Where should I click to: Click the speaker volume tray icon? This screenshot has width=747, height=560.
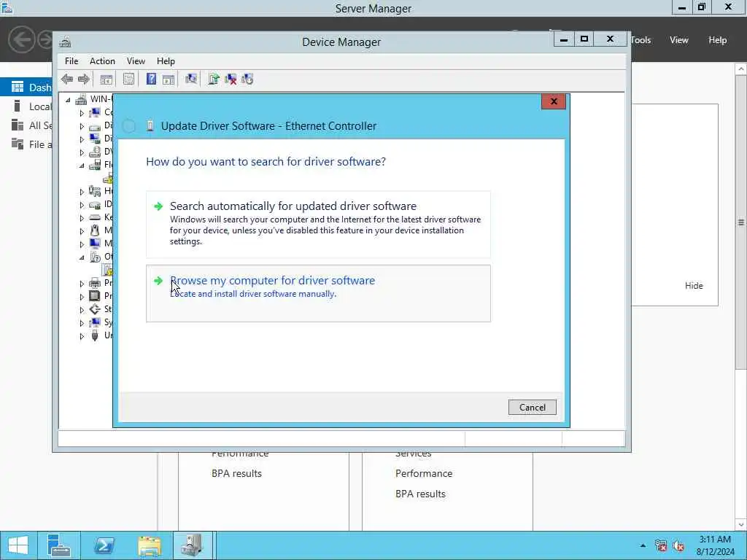(679, 545)
